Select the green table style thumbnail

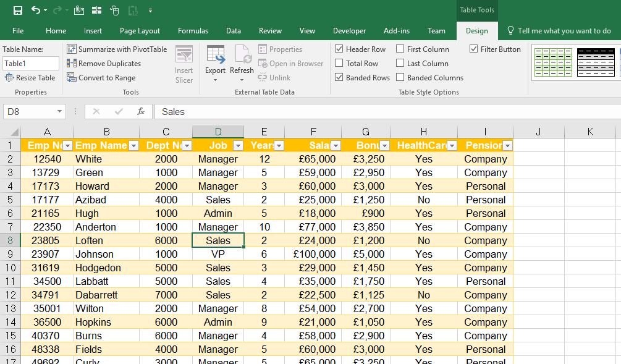pyautogui.click(x=553, y=62)
